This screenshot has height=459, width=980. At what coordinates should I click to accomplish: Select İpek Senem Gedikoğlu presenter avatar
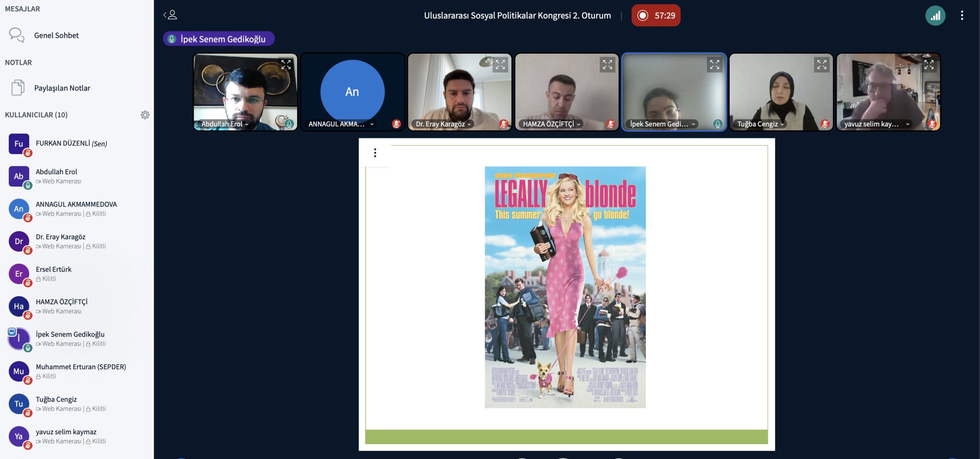pos(19,339)
